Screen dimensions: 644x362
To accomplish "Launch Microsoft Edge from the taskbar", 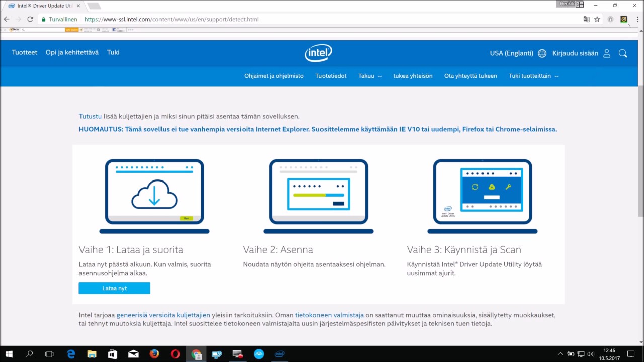I will click(71, 354).
